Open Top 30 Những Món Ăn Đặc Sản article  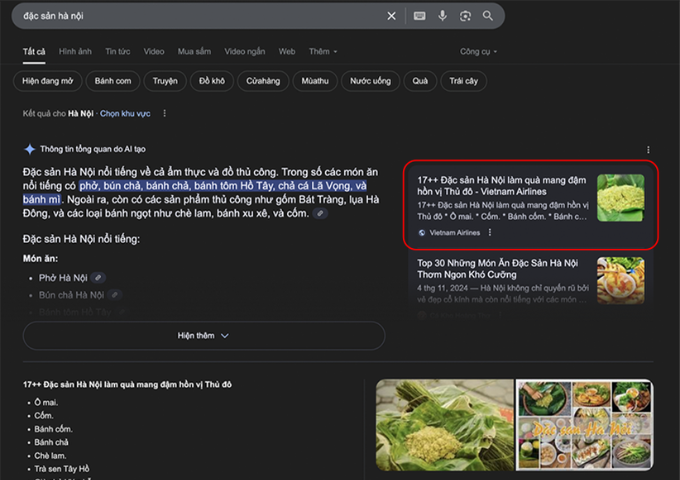pos(497,269)
